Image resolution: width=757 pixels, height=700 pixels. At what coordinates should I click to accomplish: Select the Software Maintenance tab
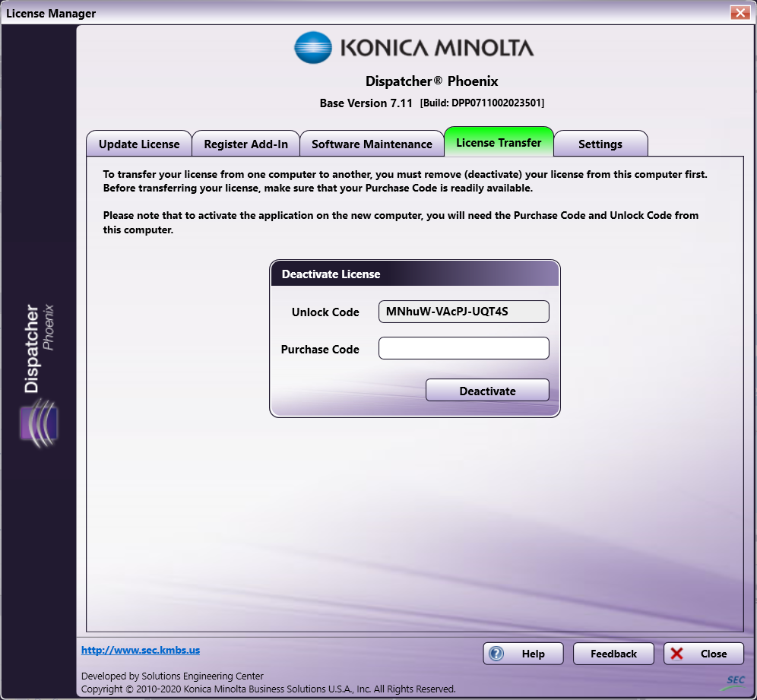click(372, 144)
